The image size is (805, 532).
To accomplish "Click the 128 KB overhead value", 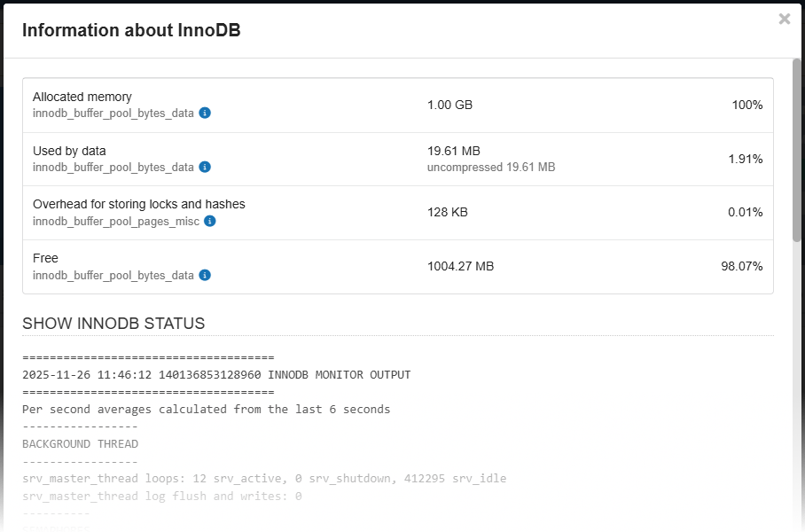I will click(448, 213).
